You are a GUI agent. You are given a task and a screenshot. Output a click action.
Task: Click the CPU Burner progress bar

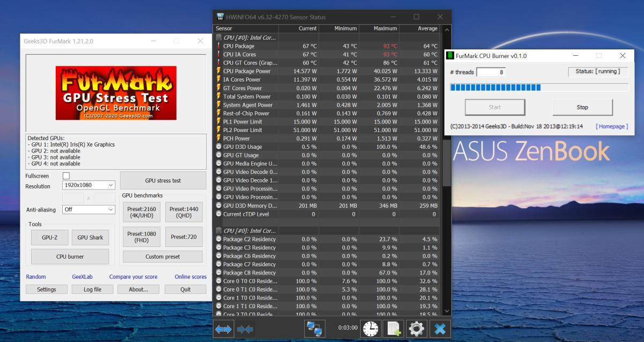(x=539, y=88)
